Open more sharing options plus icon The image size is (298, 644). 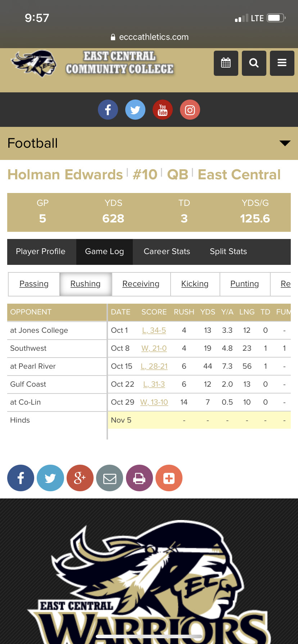point(169,478)
